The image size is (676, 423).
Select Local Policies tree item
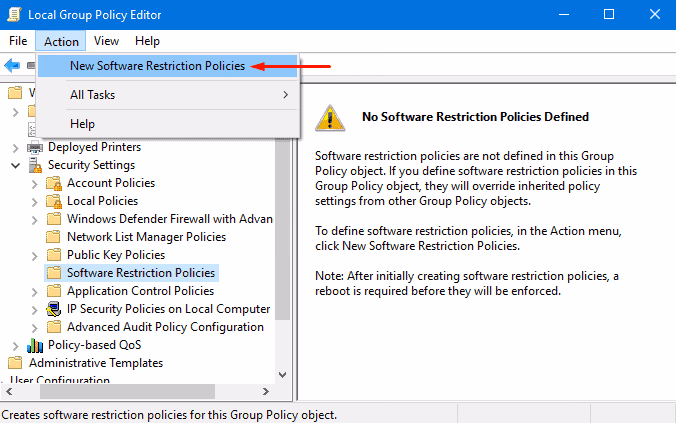click(103, 201)
